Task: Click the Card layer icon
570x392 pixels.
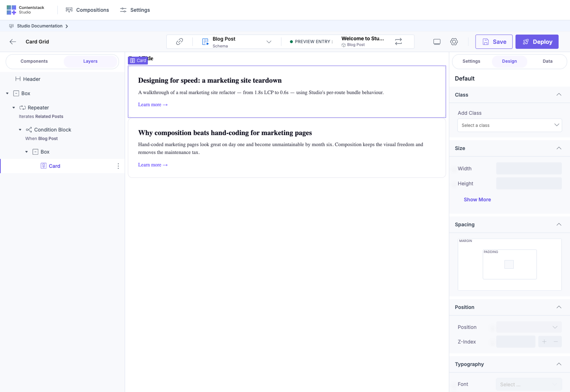Action: point(43,166)
